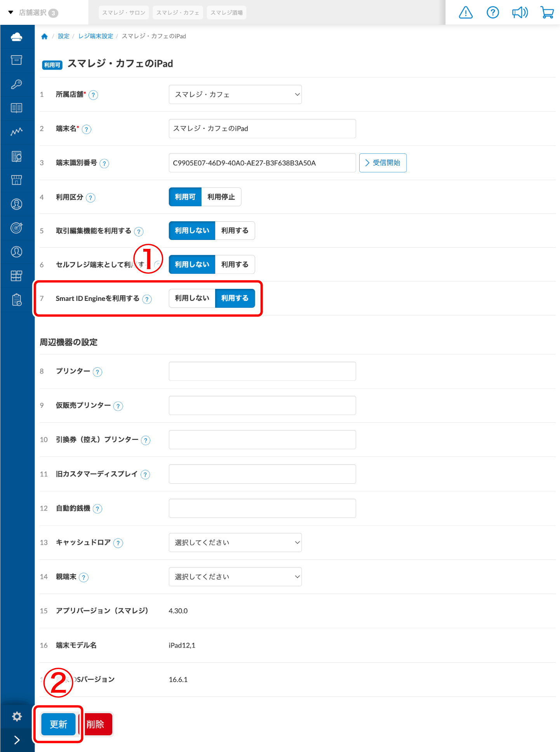
Task: Click the cloud logo icon in sidebar
Action: [x=16, y=37]
